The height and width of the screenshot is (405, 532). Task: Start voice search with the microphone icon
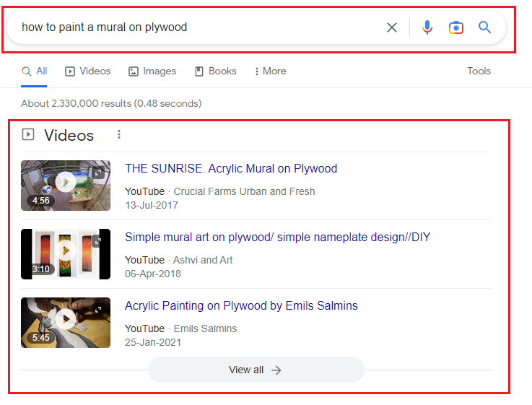(x=427, y=27)
